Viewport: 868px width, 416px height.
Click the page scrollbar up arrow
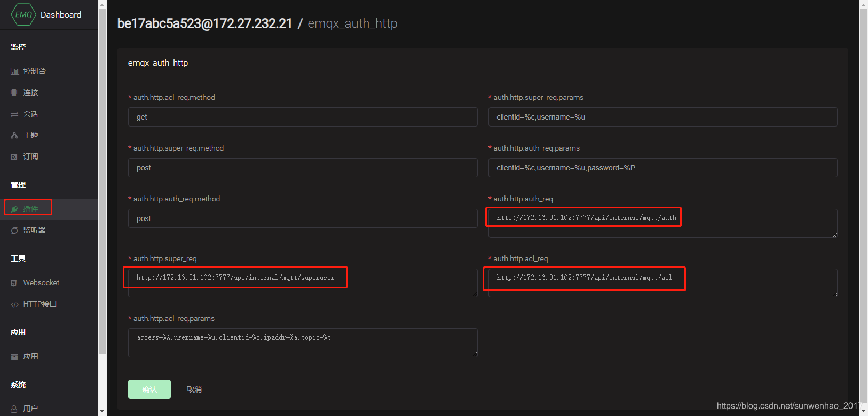[x=863, y=4]
